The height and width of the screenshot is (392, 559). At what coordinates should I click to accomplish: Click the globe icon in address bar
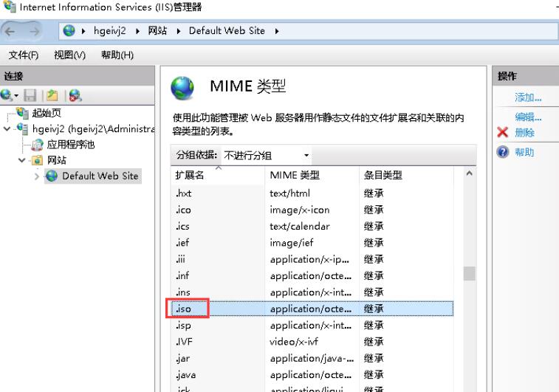click(x=69, y=31)
